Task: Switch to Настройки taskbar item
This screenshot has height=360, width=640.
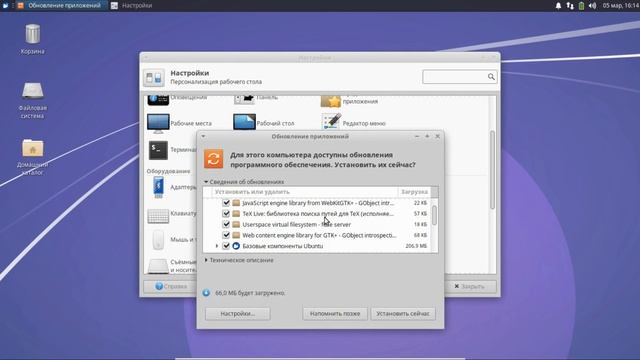Action: (x=132, y=5)
